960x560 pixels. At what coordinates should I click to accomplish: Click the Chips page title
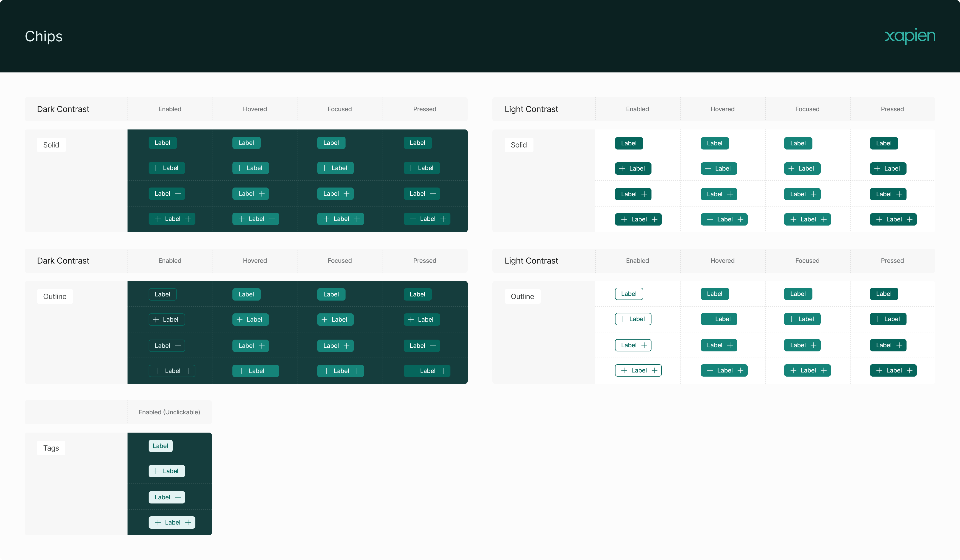[43, 36]
